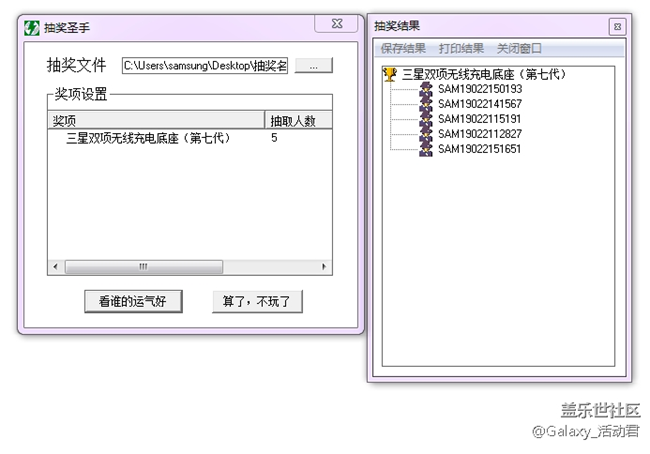
Task: Click 关闭窗口 in the results toolbar
Action: 519,48
